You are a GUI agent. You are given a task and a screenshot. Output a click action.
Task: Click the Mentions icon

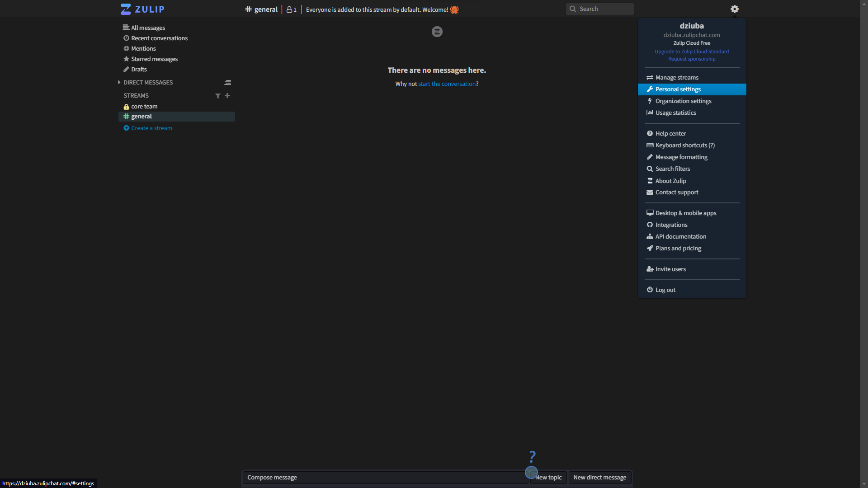(127, 48)
